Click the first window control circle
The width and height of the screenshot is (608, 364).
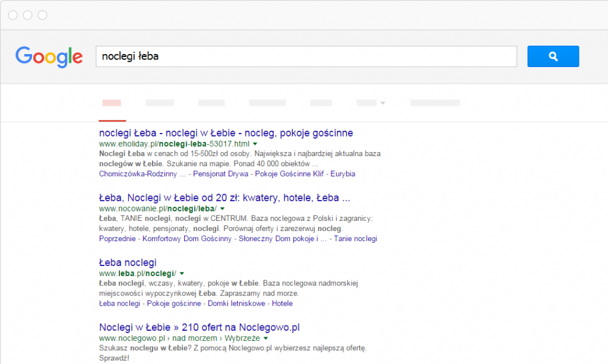pos(13,15)
